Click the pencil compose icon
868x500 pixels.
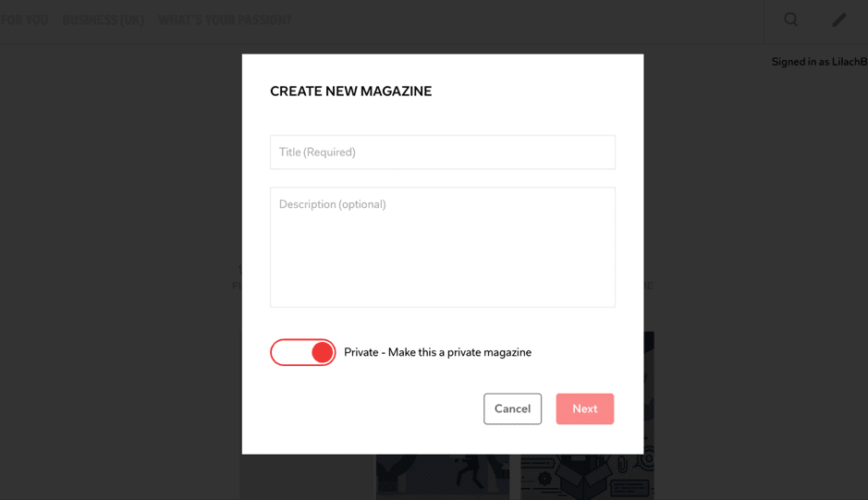(839, 20)
